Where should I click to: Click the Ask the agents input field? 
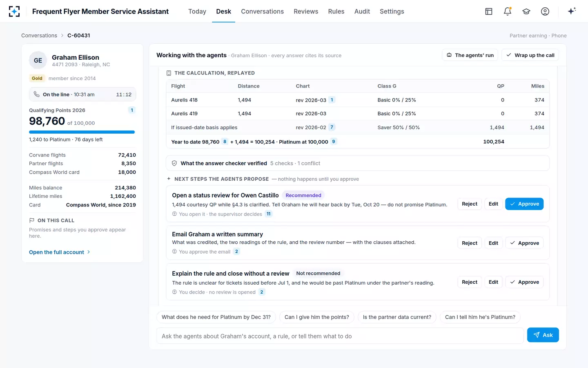point(340,336)
